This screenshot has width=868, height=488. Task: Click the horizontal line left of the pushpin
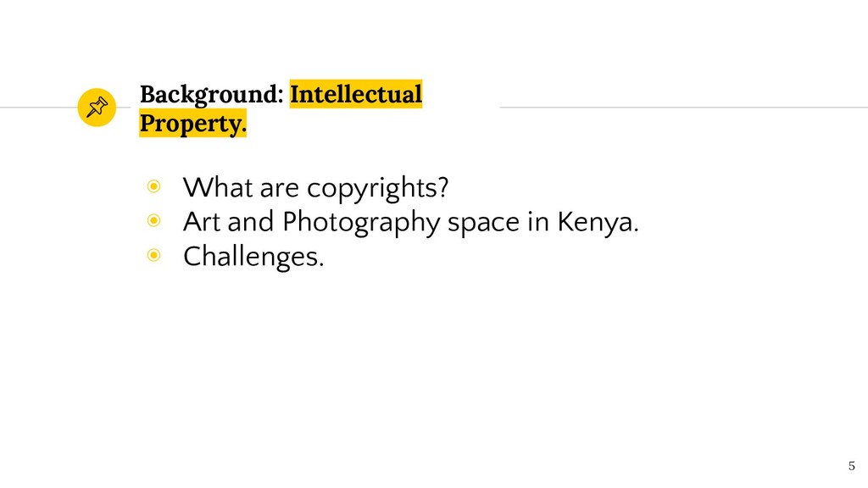(x=38, y=108)
